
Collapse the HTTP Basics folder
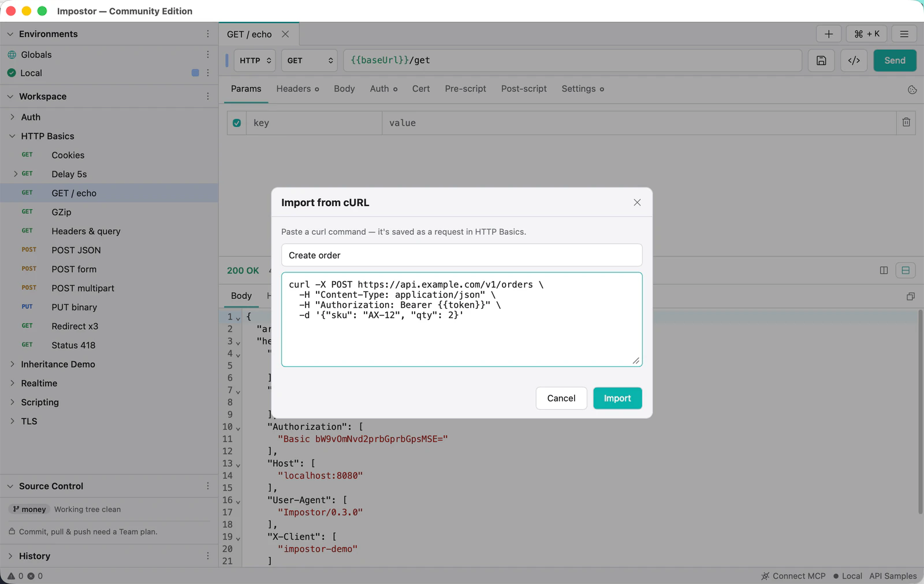click(x=12, y=136)
